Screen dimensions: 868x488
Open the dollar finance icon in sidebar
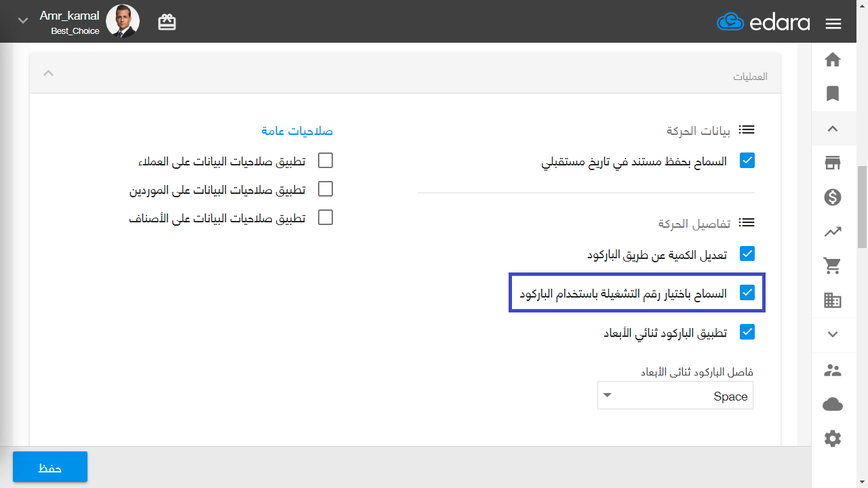[833, 197]
